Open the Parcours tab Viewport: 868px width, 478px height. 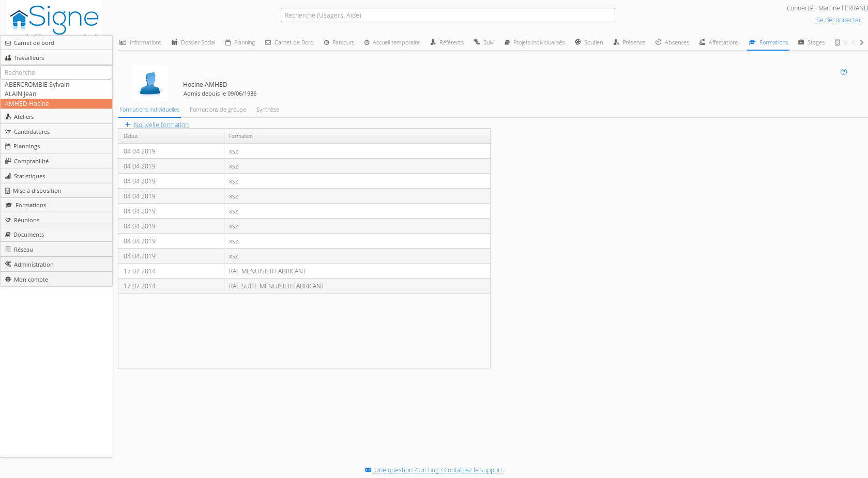point(339,42)
